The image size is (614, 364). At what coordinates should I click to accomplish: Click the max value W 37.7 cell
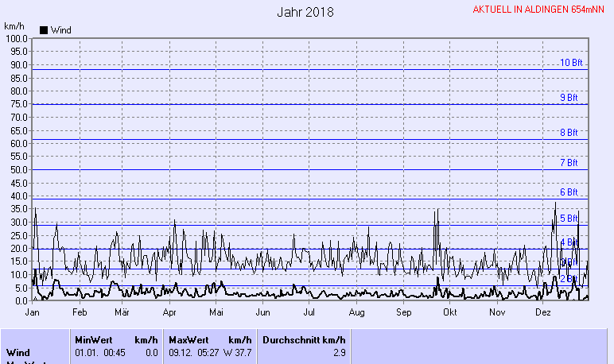point(235,352)
